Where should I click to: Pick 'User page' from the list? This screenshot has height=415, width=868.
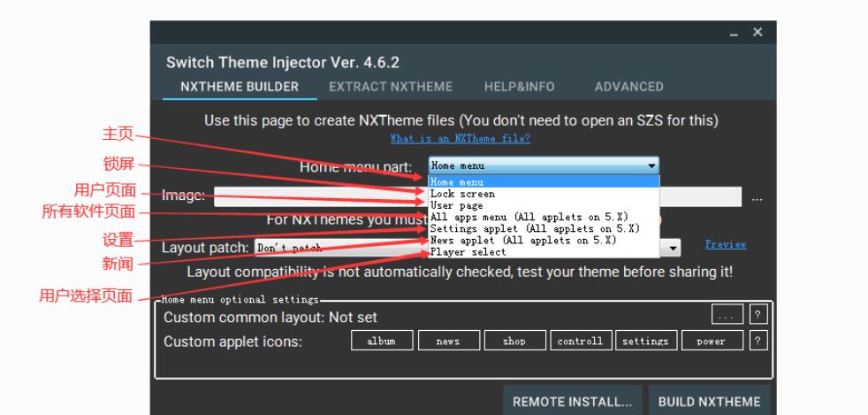544,205
